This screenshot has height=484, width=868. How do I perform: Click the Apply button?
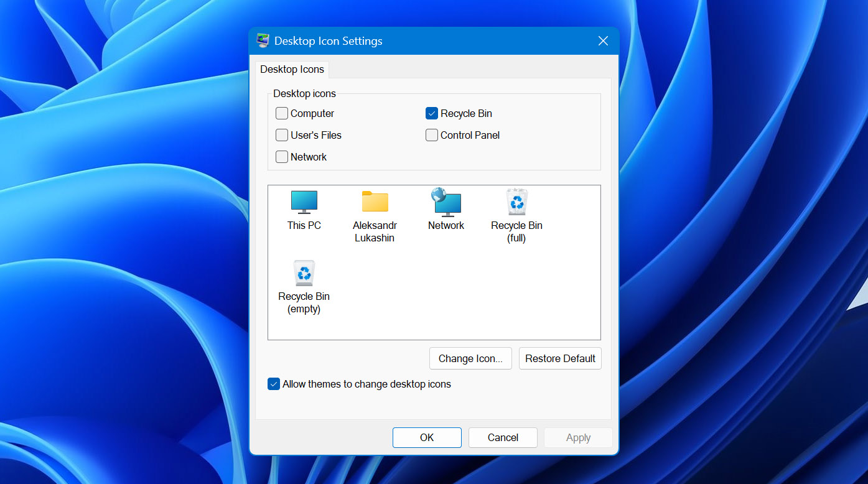tap(578, 438)
